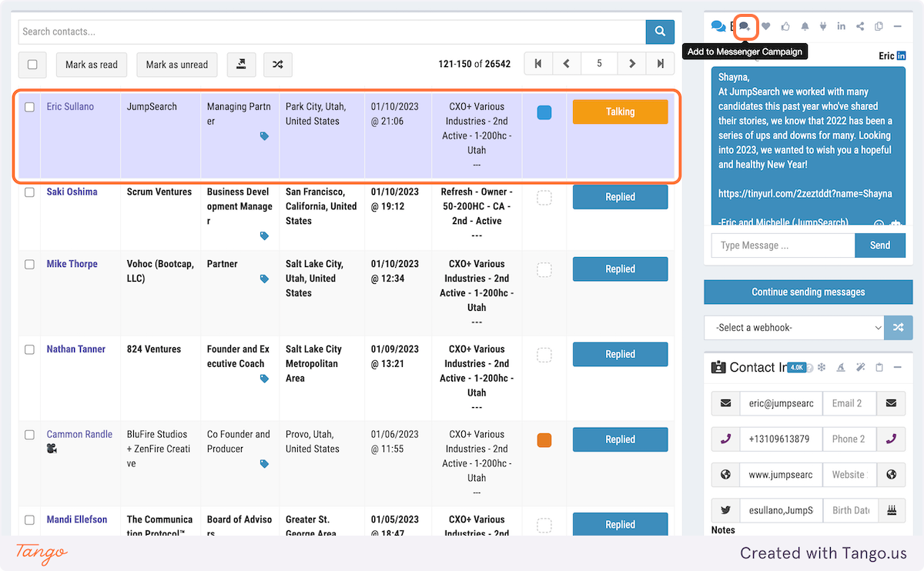Viewport: 924px width, 571px height.
Task: Click in the Search contacts field
Action: click(332, 32)
